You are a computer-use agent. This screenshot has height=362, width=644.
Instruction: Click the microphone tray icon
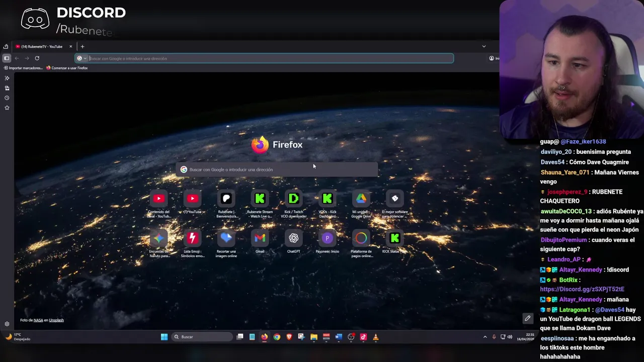[494, 337]
